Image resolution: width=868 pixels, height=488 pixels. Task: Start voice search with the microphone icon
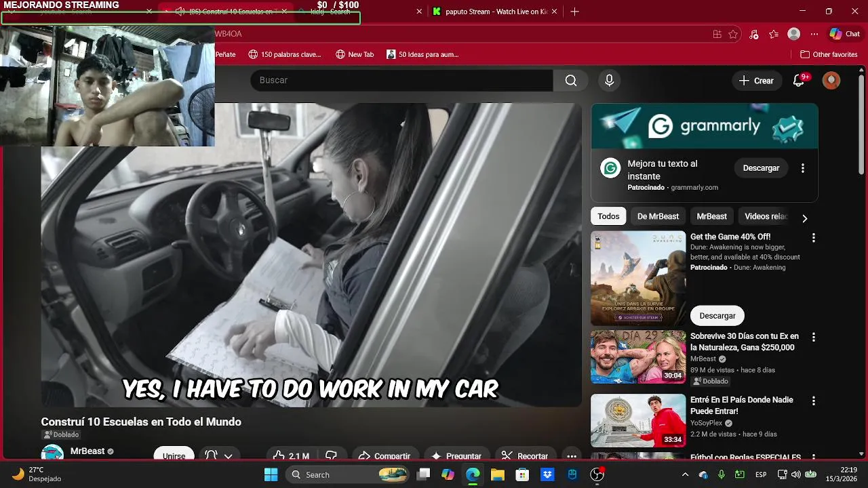click(609, 81)
